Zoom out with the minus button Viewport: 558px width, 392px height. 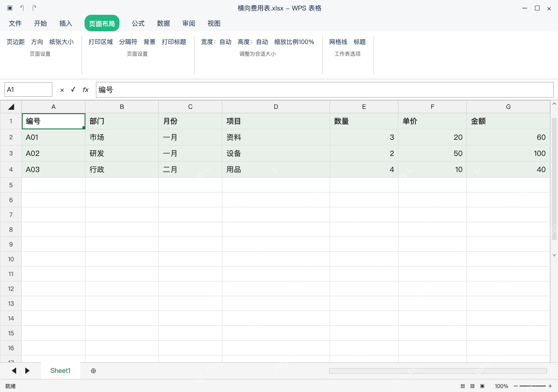click(516, 386)
